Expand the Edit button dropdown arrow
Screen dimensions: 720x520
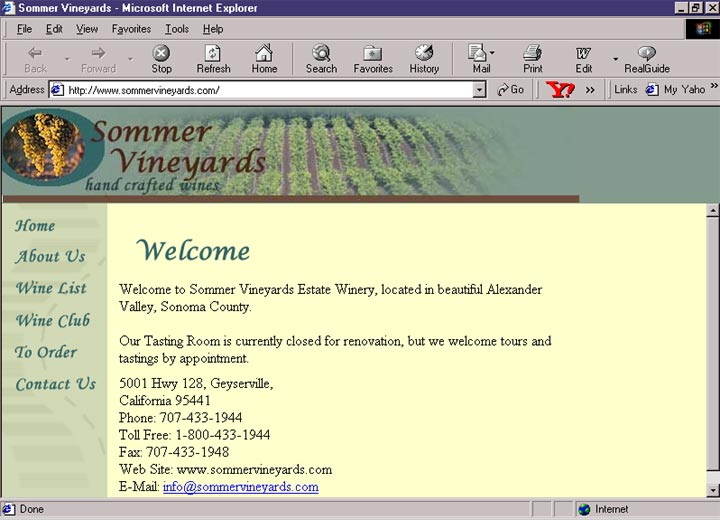(x=615, y=59)
